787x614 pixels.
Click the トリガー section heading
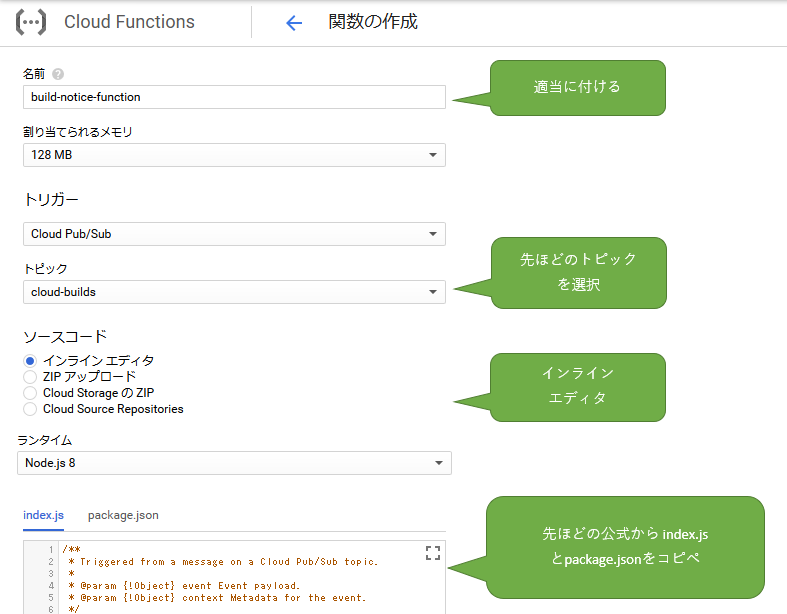(x=51, y=200)
